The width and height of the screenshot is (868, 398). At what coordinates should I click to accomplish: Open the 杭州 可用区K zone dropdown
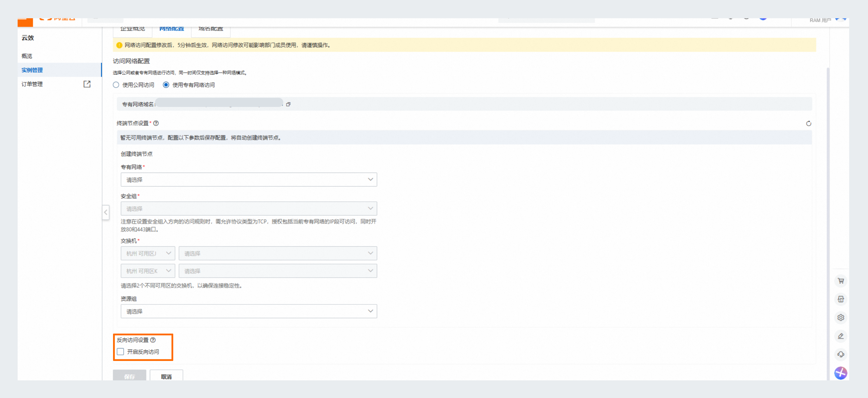(x=148, y=271)
